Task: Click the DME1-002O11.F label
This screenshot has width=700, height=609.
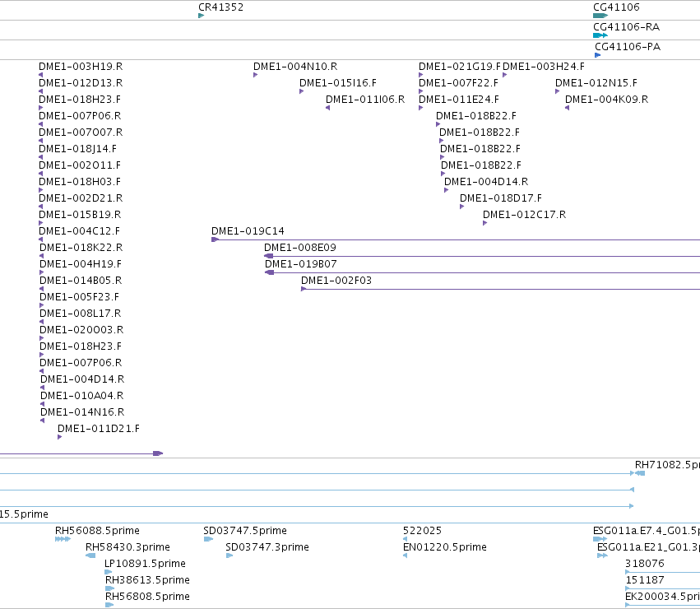Action: pos(80,165)
